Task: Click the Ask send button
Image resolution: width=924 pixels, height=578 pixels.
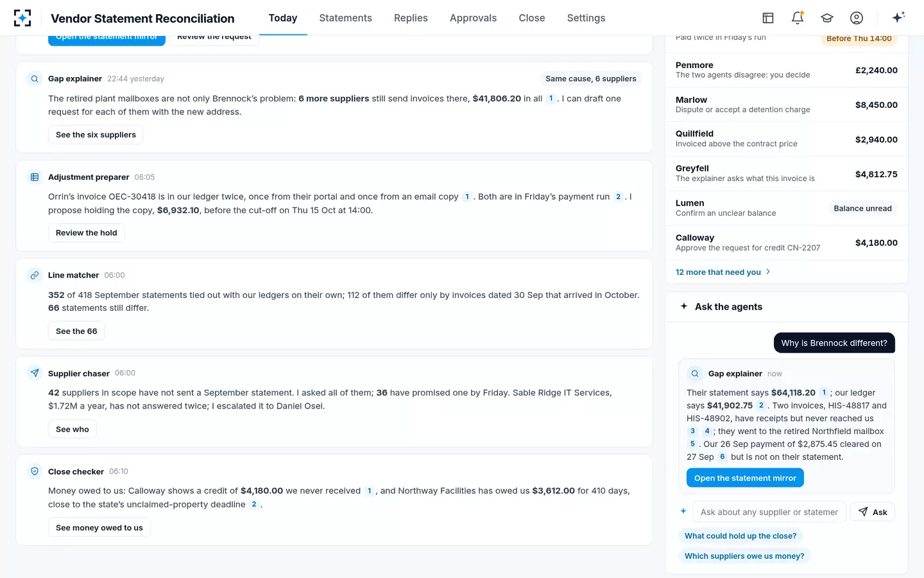Action: tap(873, 512)
